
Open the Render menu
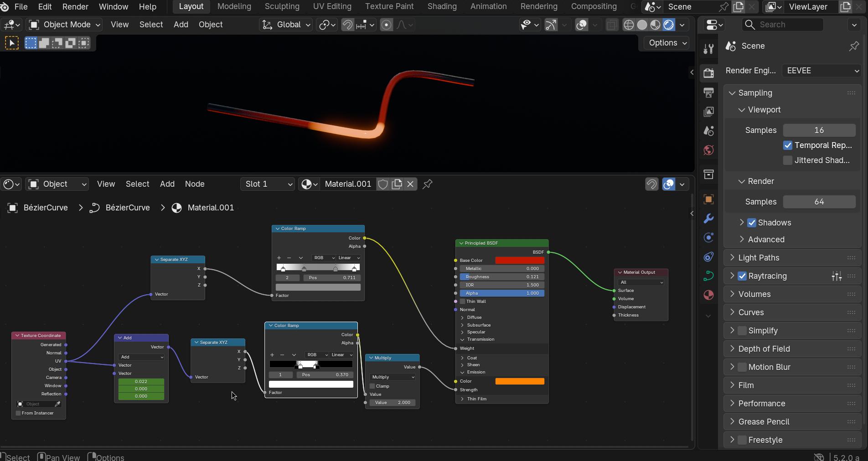coord(75,7)
